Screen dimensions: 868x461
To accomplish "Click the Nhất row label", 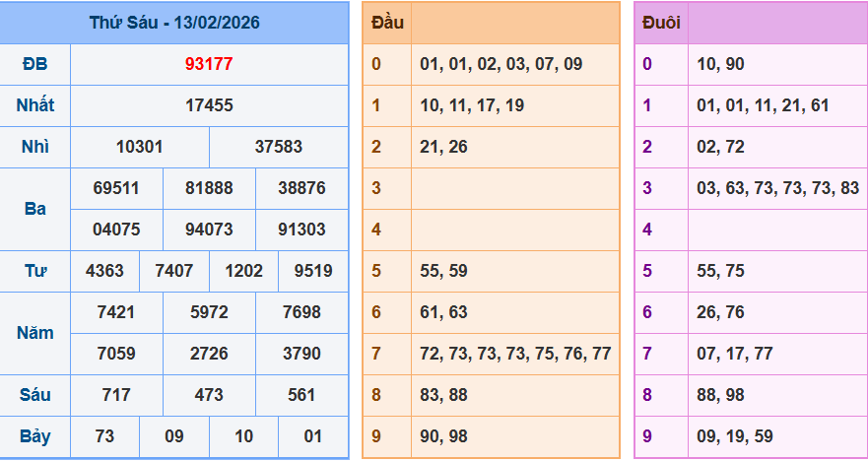I will 35,105.
